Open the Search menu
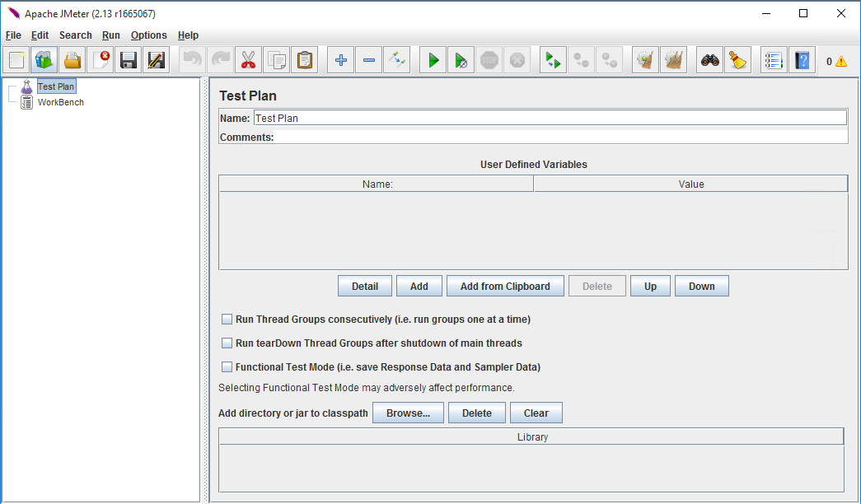The width and height of the screenshot is (861, 504). [x=75, y=35]
